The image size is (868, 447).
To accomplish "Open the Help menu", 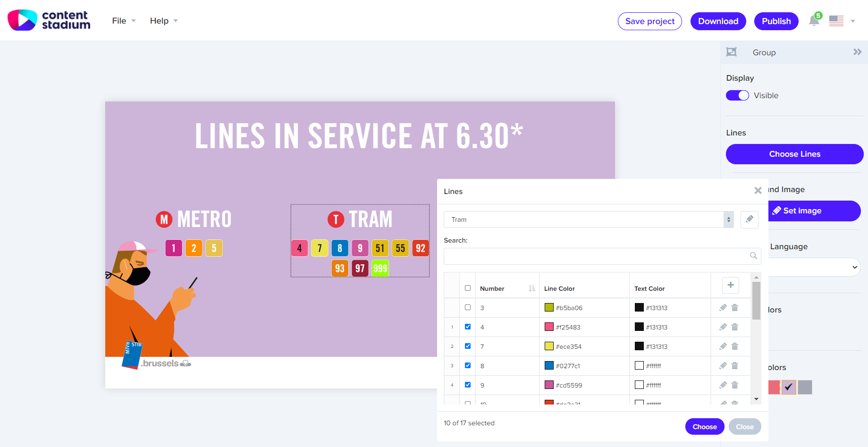I will coord(164,21).
